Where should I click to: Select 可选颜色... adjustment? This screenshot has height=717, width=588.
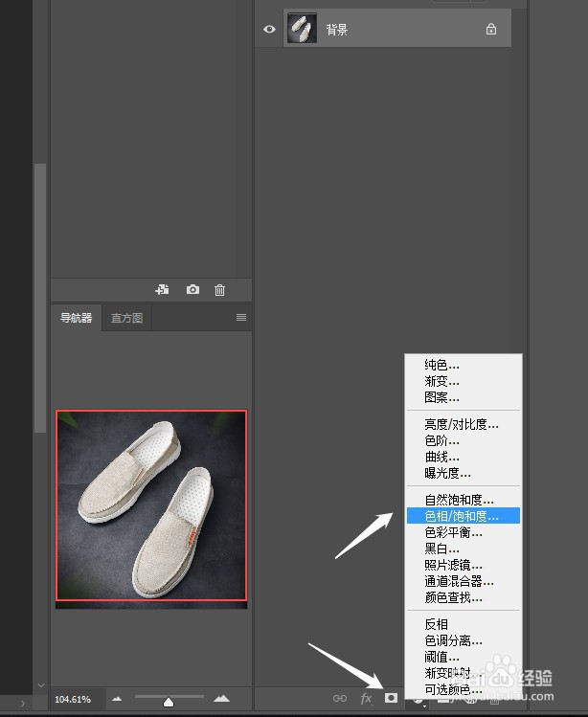pos(464,689)
